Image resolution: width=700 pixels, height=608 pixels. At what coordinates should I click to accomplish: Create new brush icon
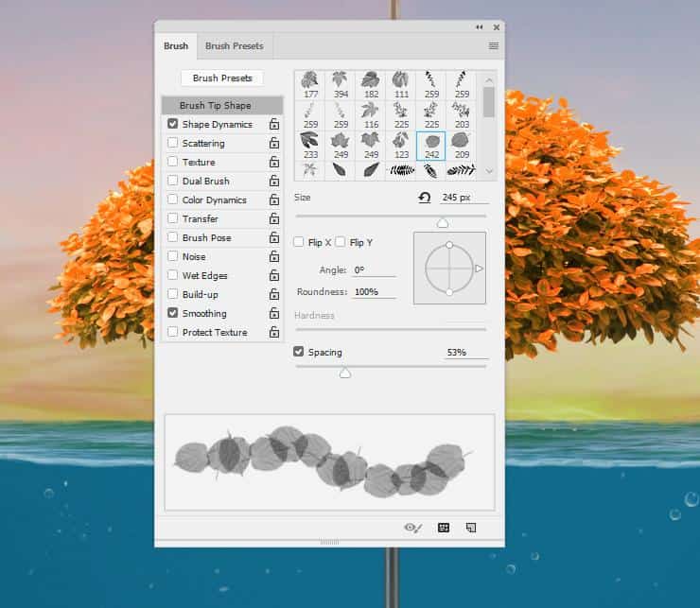[x=471, y=528]
